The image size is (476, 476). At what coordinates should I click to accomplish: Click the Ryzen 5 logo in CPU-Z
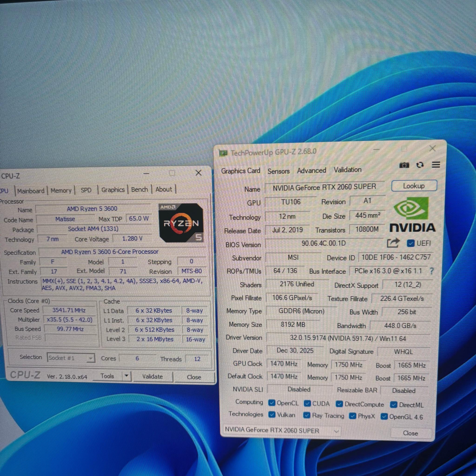pyautogui.click(x=181, y=223)
